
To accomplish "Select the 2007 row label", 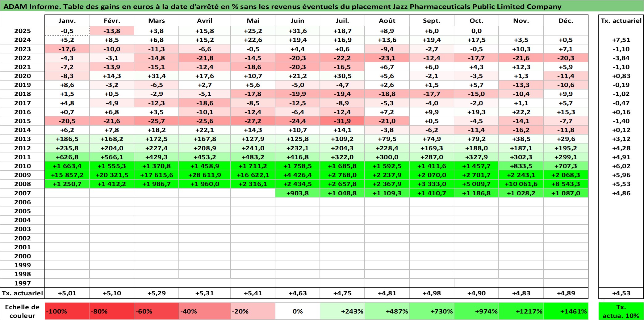I will (23, 193).
